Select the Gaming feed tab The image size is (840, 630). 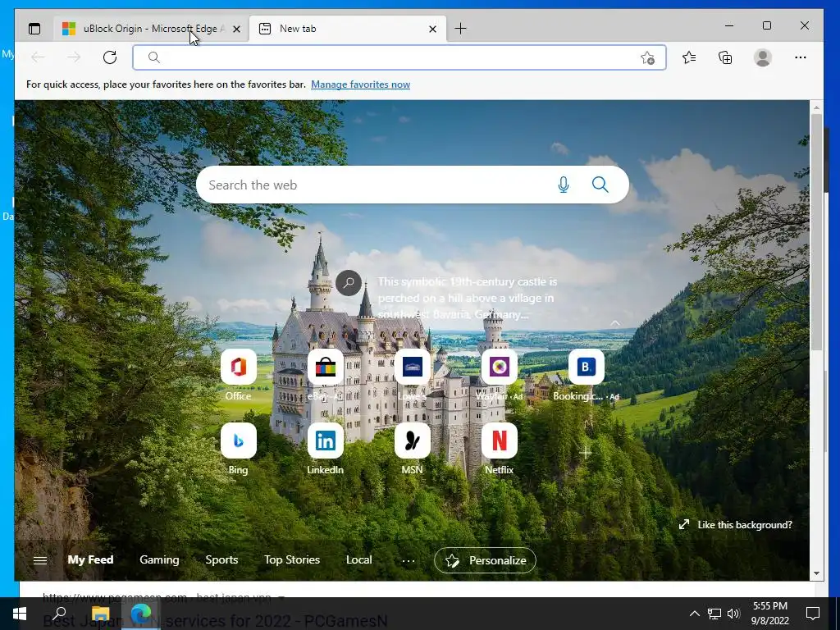(160, 559)
